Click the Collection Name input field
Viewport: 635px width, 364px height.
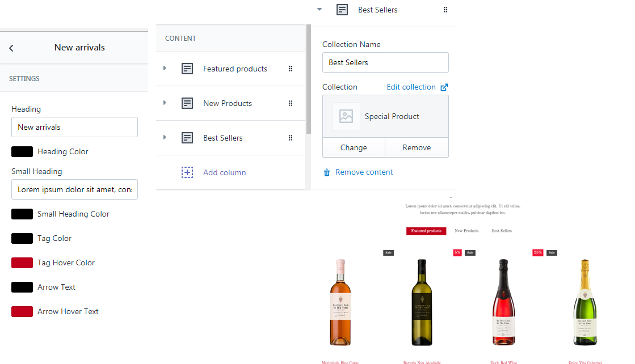pyautogui.click(x=385, y=63)
